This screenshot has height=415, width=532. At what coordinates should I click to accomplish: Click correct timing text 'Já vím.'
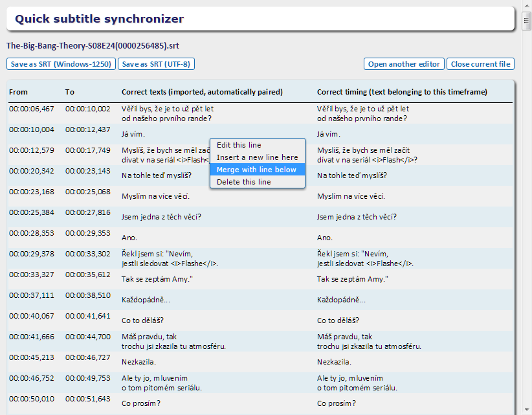point(329,134)
